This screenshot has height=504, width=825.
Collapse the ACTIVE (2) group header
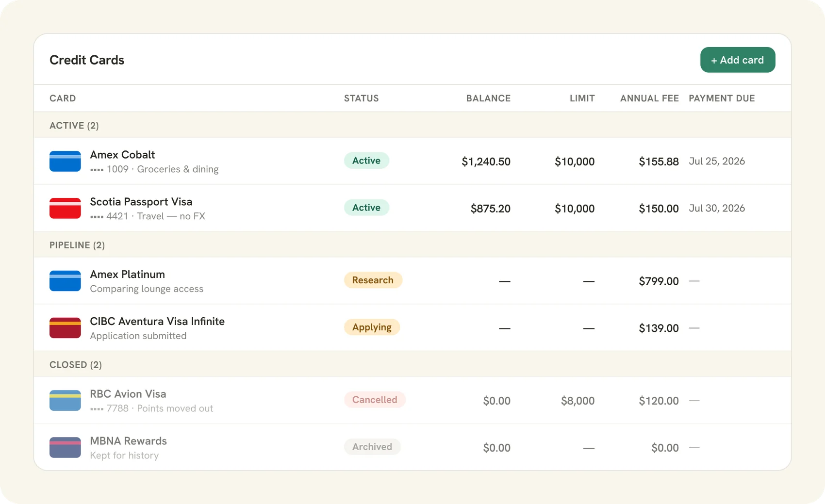coord(412,125)
